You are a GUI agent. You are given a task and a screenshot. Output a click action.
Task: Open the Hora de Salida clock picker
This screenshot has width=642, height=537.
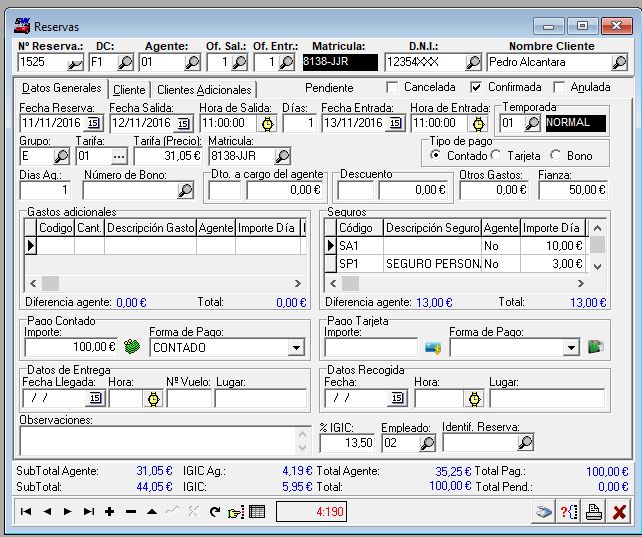click(267, 123)
